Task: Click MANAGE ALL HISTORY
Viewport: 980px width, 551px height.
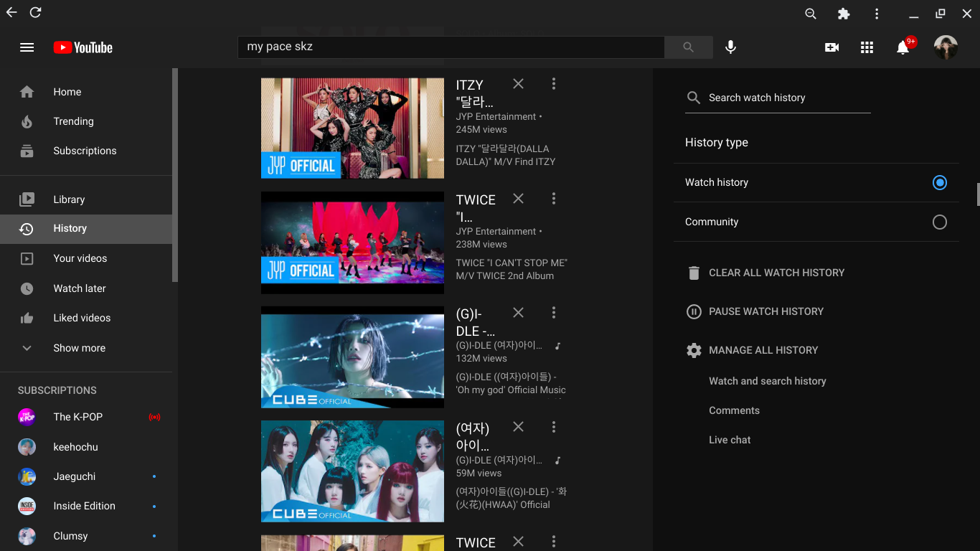Action: [x=752, y=350]
